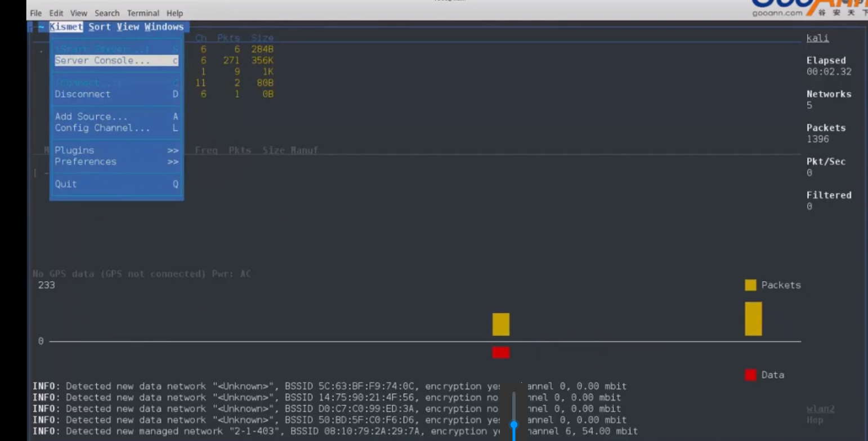The width and height of the screenshot is (868, 441).
Task: Click the graph maximum value 233
Action: click(46, 286)
